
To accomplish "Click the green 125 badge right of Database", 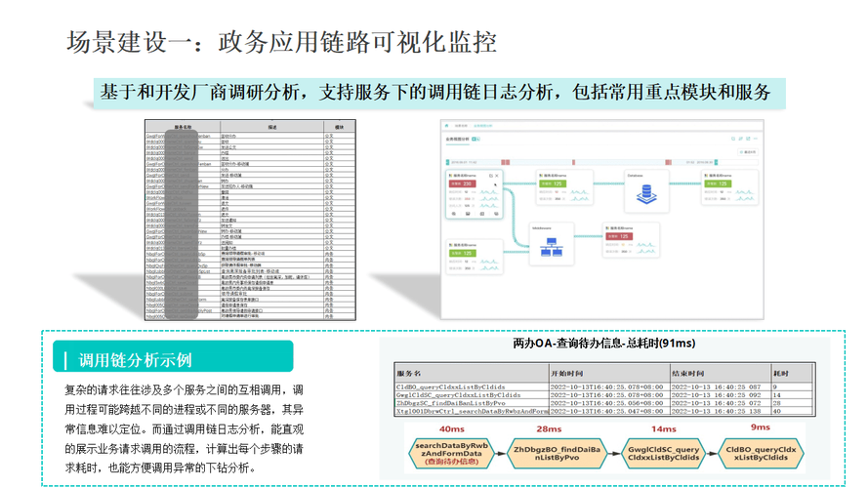I will click(718, 183).
